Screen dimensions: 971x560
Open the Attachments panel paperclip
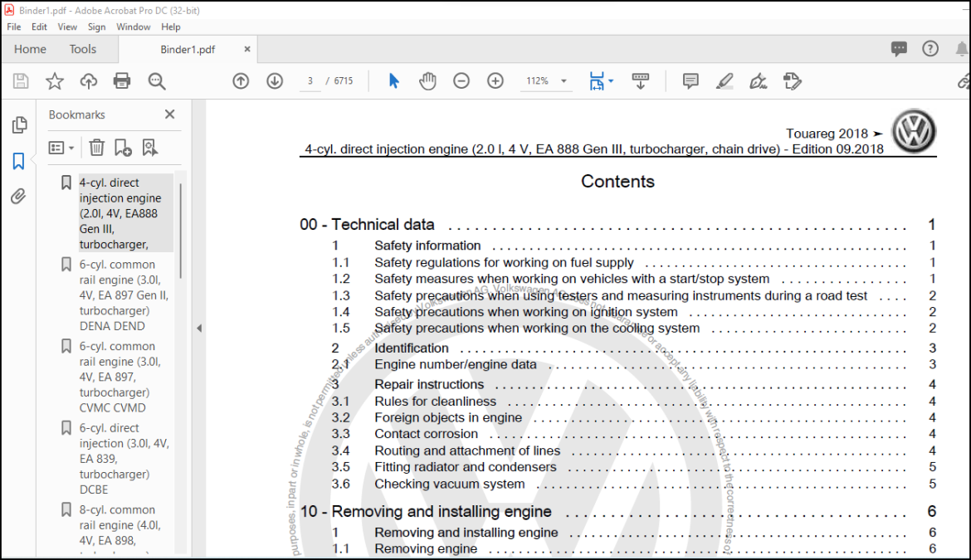tap(18, 197)
